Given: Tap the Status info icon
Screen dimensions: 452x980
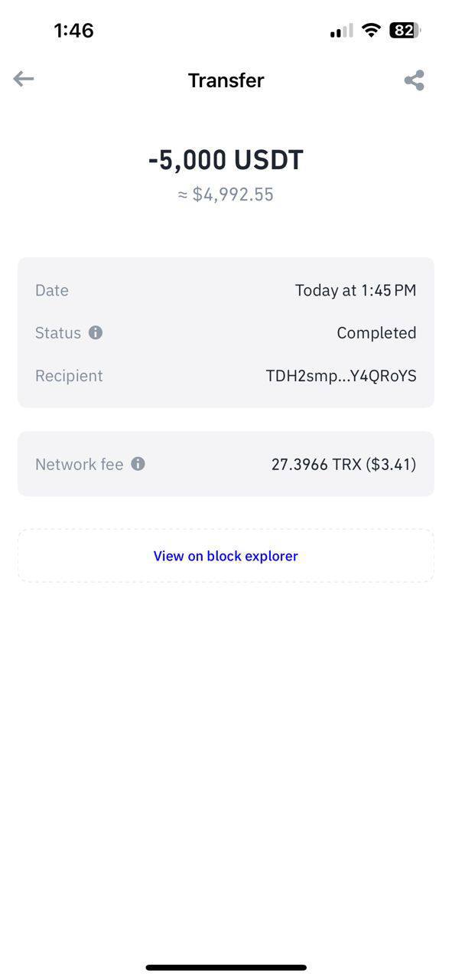Looking at the screenshot, I should (96, 333).
